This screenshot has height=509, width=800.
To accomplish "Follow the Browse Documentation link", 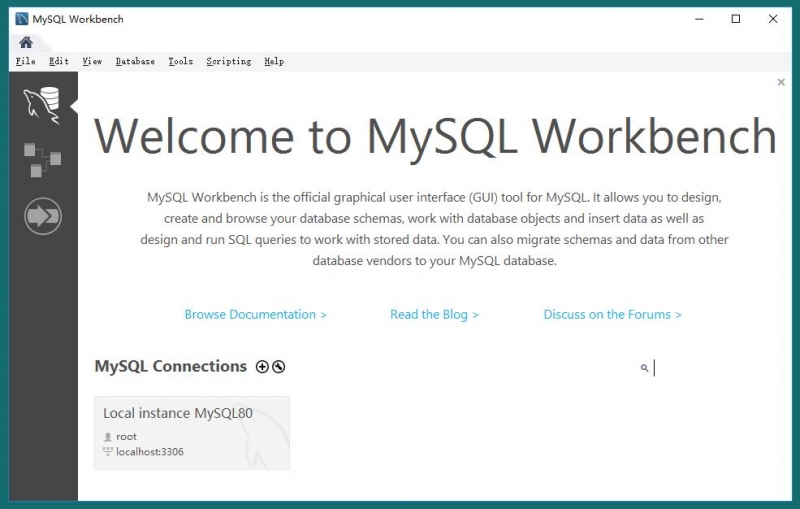I will coord(256,314).
